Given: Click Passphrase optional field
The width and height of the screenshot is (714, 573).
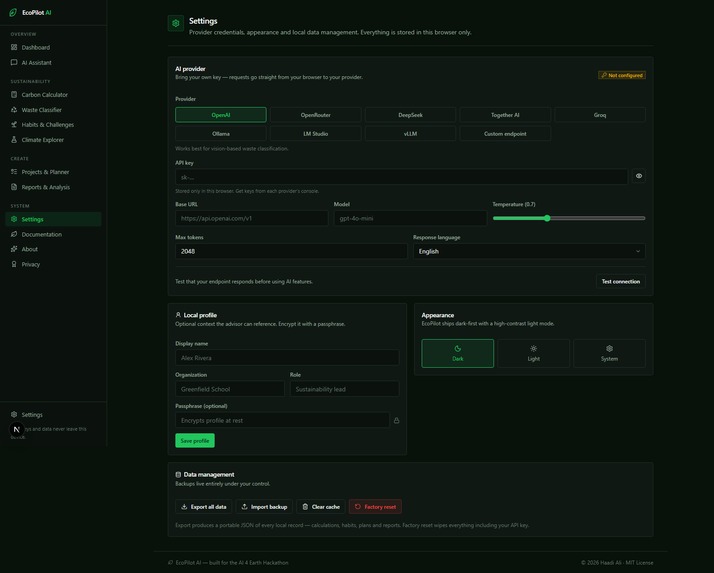Looking at the screenshot, I should click(282, 420).
